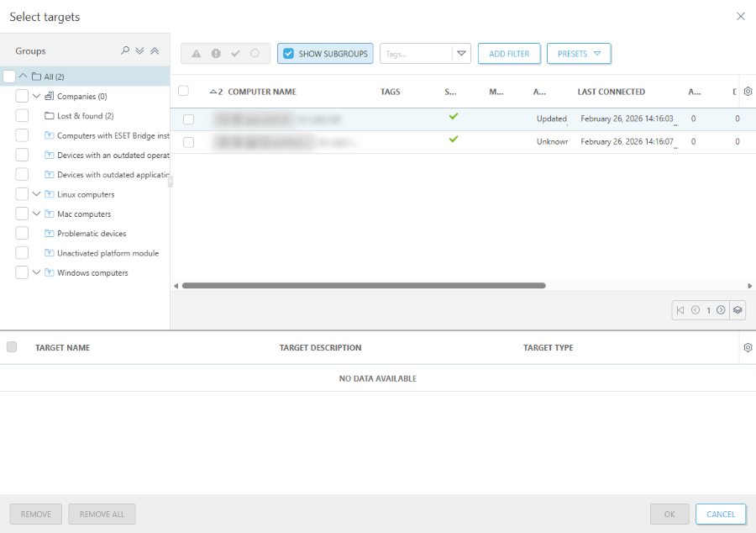Screen dimensions: 756x533
Task: Click the Target Description column header
Action: (x=320, y=348)
